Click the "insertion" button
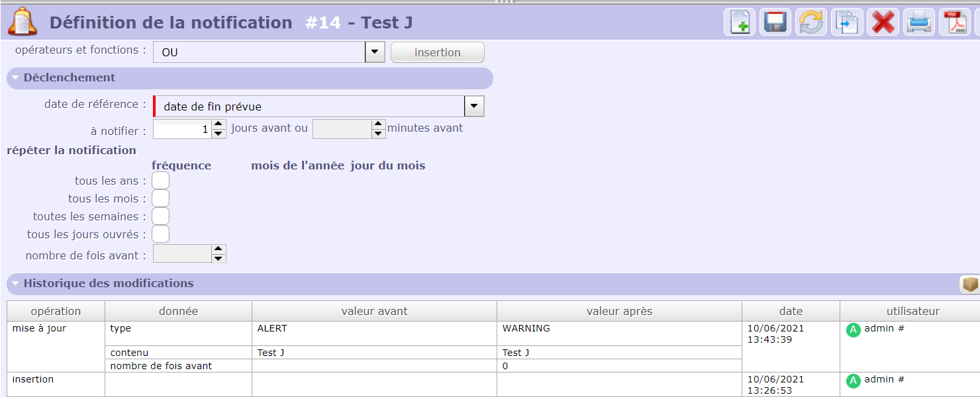 pos(437,52)
